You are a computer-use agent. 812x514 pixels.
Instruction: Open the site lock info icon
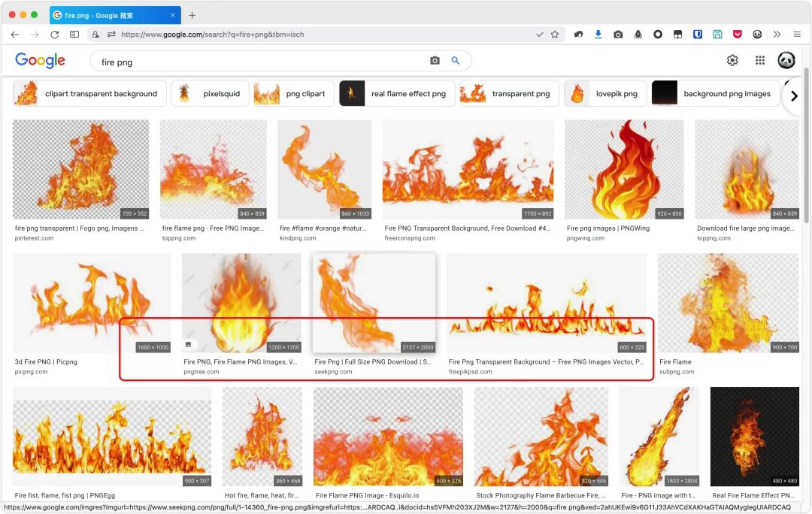pos(95,34)
